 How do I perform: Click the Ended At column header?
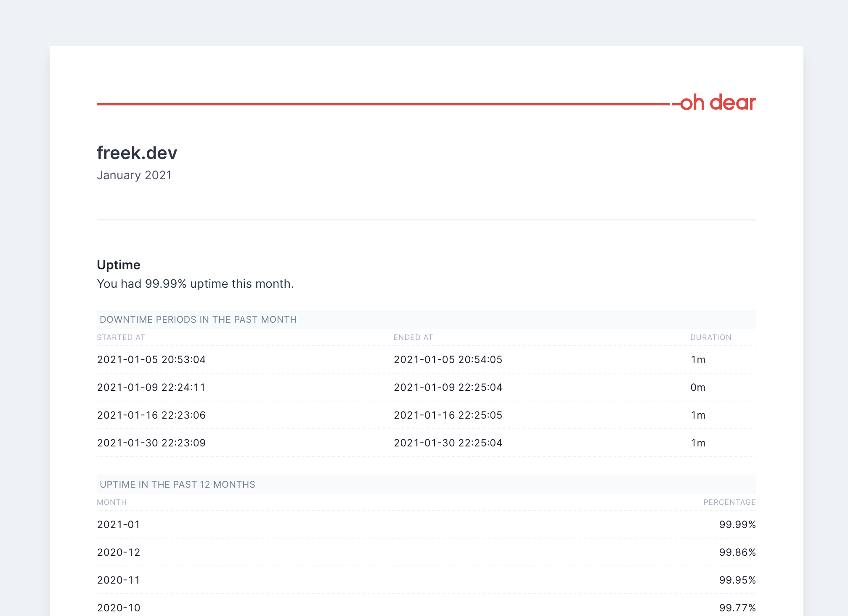413,337
